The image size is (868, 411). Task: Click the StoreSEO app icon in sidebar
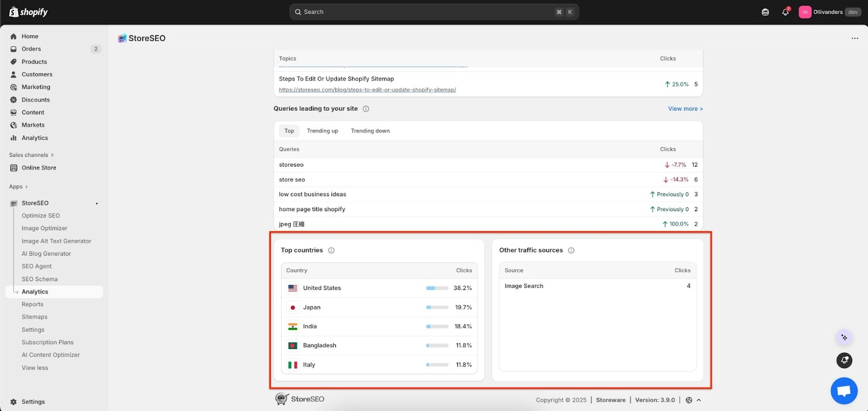point(14,203)
